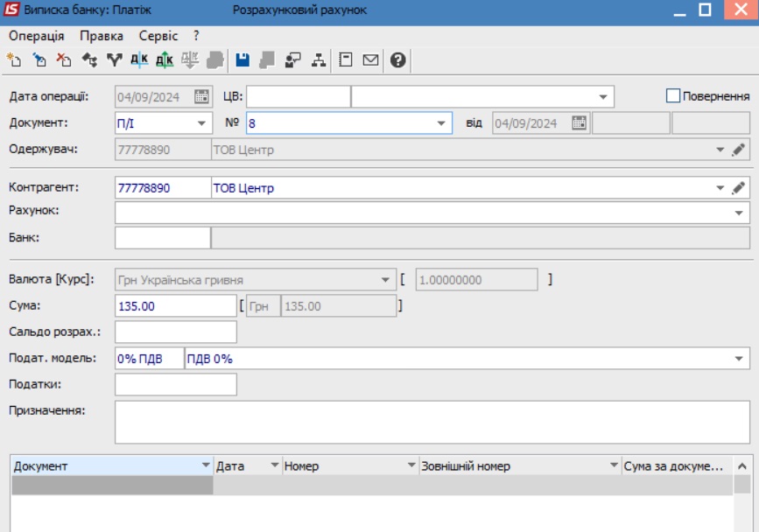
Task: Maximize the Виписка банку window
Action: tap(706, 10)
